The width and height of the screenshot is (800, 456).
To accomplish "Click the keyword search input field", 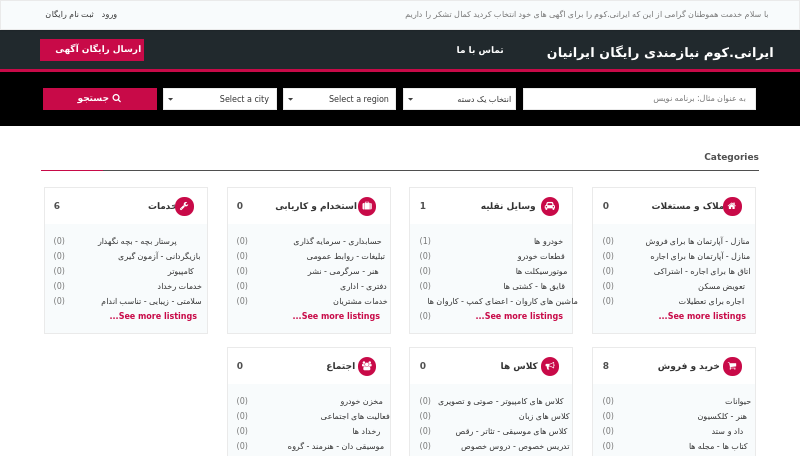I will 639,99.
